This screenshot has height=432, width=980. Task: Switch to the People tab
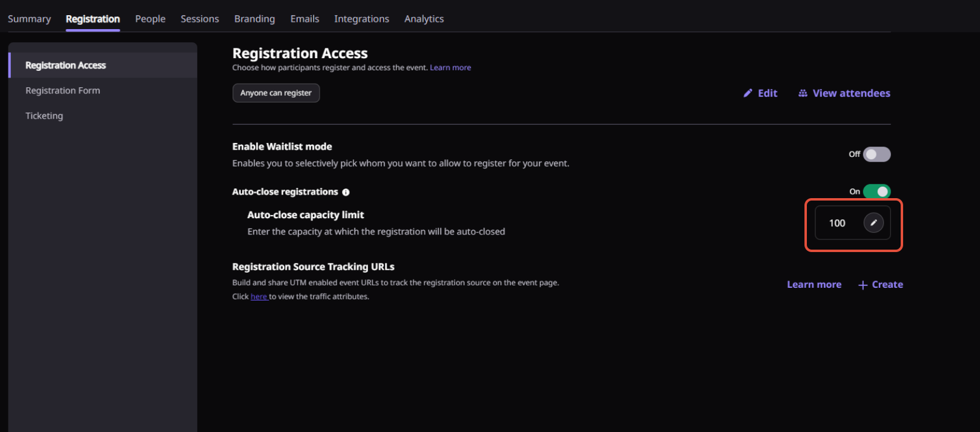point(150,19)
